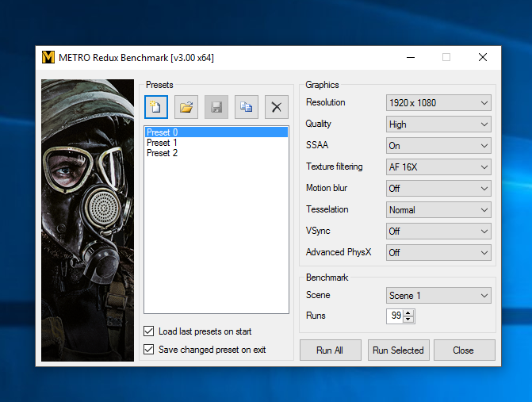Delete the preset with the X icon
Viewport: 532px width, 402px height.
(x=277, y=107)
